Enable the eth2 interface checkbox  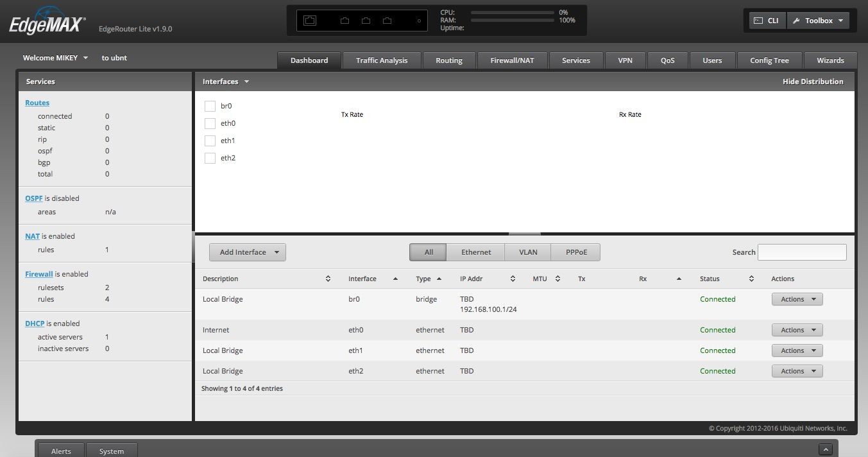click(x=210, y=158)
